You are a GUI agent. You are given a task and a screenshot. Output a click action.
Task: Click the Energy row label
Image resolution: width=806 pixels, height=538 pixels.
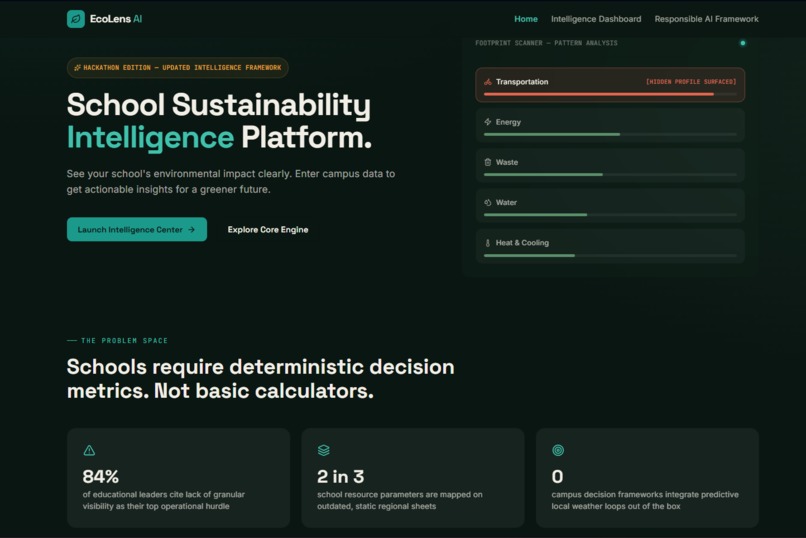508,122
